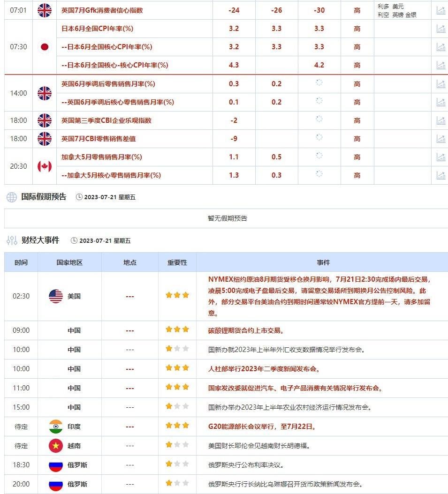Click the 重要性 column header

pyautogui.click(x=177, y=262)
